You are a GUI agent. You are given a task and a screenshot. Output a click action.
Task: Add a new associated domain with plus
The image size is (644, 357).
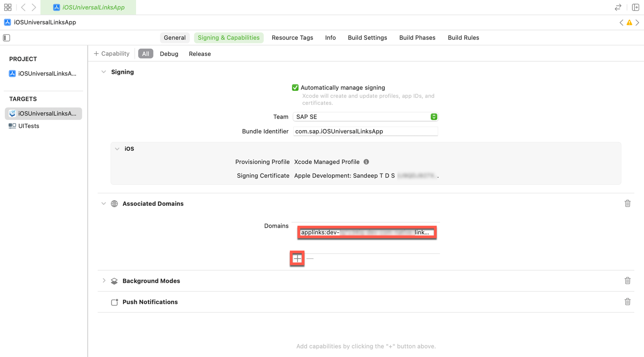pyautogui.click(x=297, y=259)
